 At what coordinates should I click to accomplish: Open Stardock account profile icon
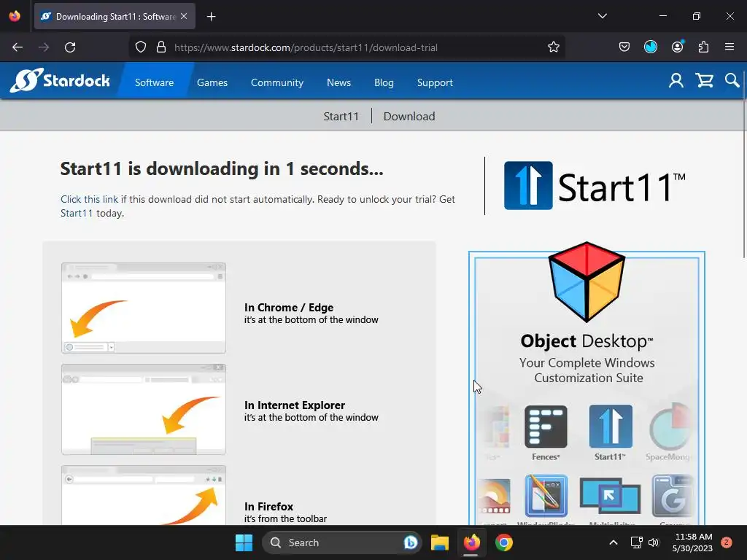(676, 80)
